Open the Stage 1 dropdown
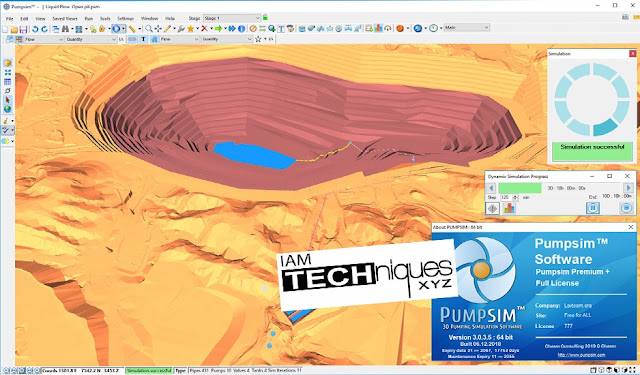 click(232, 18)
